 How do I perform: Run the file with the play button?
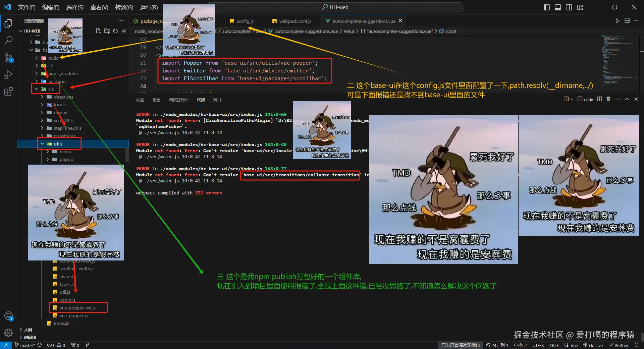click(617, 21)
